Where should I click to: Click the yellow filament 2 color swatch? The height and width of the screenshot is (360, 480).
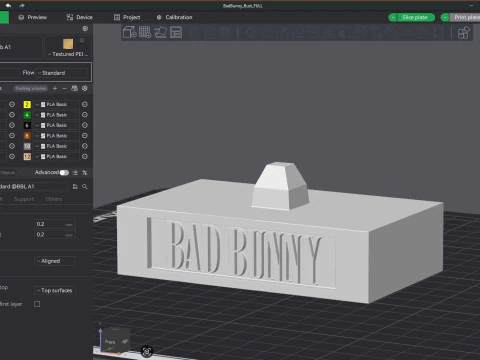pyautogui.click(x=27, y=104)
